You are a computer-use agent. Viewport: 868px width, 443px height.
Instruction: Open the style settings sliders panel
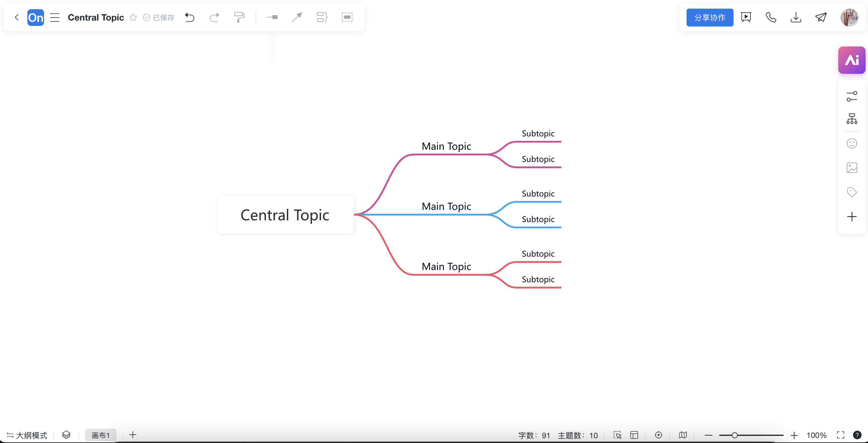[852, 96]
